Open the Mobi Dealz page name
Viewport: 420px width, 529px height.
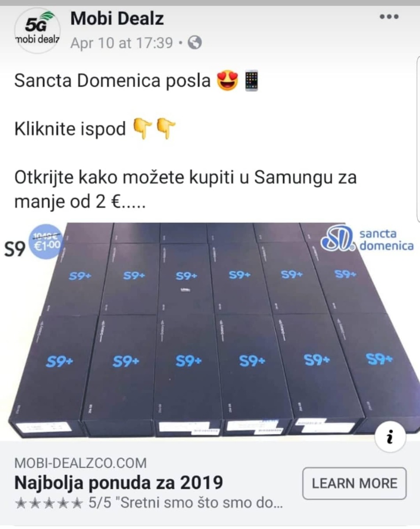(117, 18)
